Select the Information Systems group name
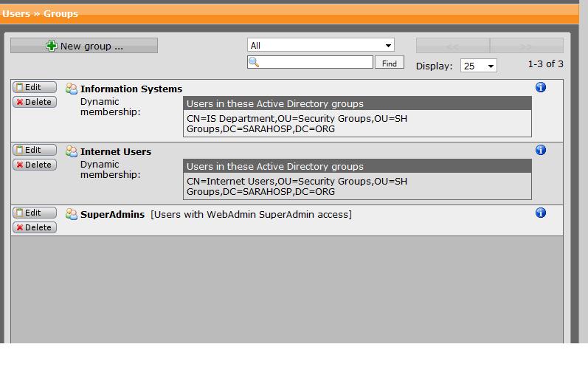 (131, 89)
